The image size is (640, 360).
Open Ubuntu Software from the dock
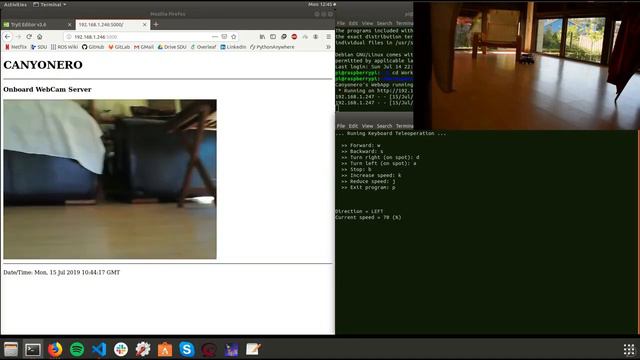pos(165,349)
